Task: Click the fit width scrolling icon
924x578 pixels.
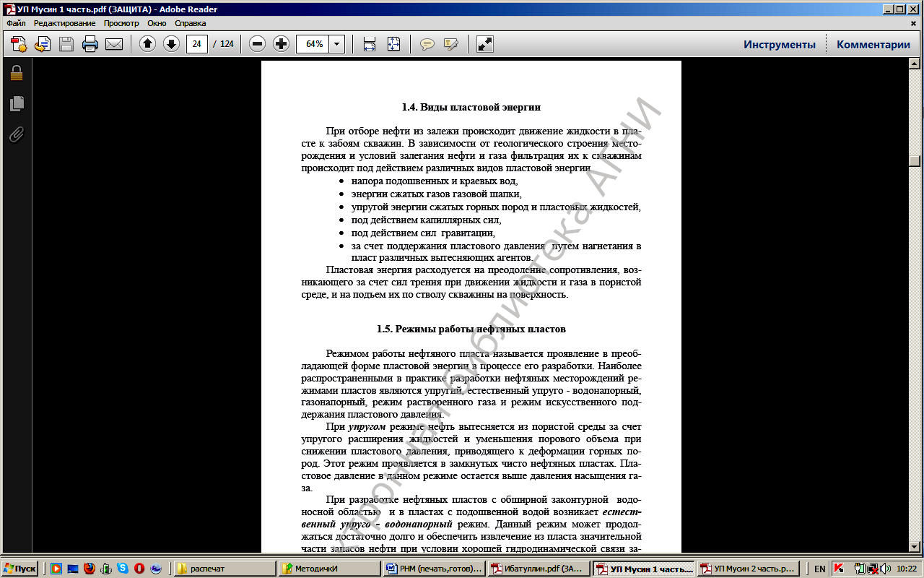Action: click(x=370, y=44)
